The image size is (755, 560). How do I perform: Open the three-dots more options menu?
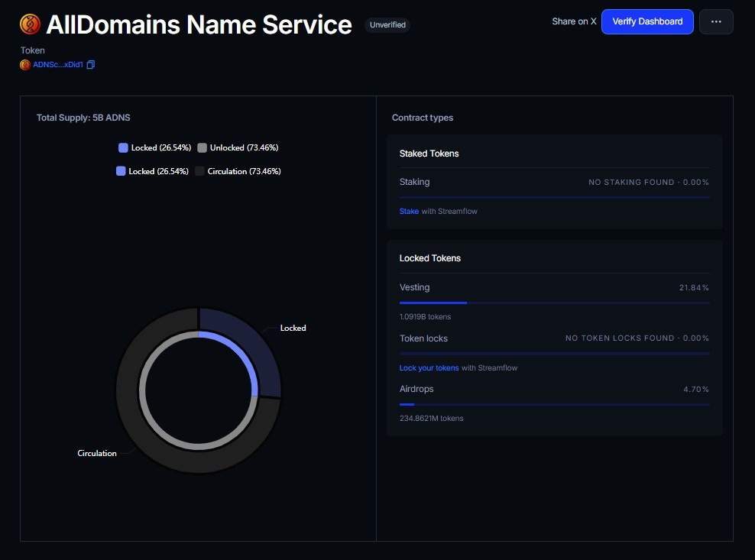[716, 21]
